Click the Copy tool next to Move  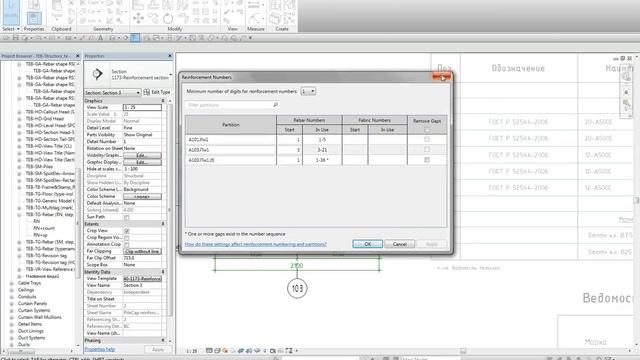(153, 18)
